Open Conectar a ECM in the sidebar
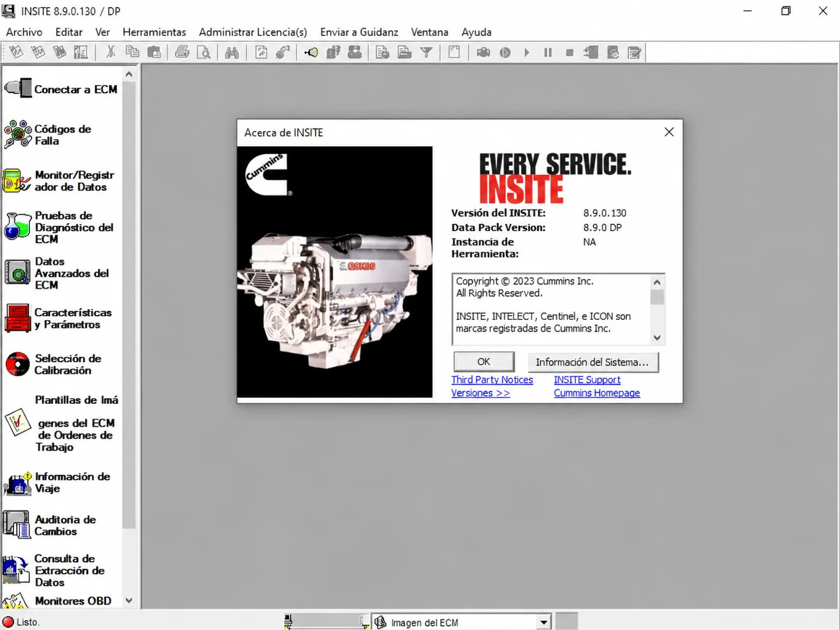Image resolution: width=840 pixels, height=630 pixels. (x=61, y=89)
